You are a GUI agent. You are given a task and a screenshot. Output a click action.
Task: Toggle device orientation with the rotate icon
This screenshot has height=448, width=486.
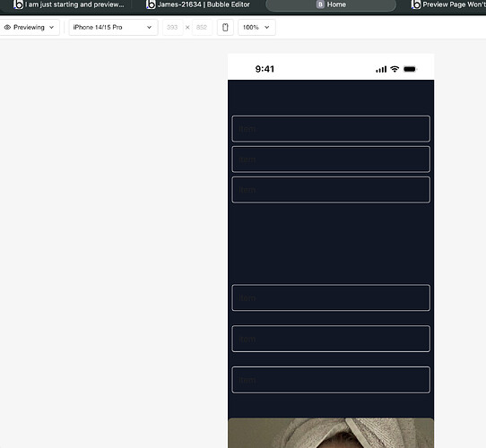click(x=225, y=27)
